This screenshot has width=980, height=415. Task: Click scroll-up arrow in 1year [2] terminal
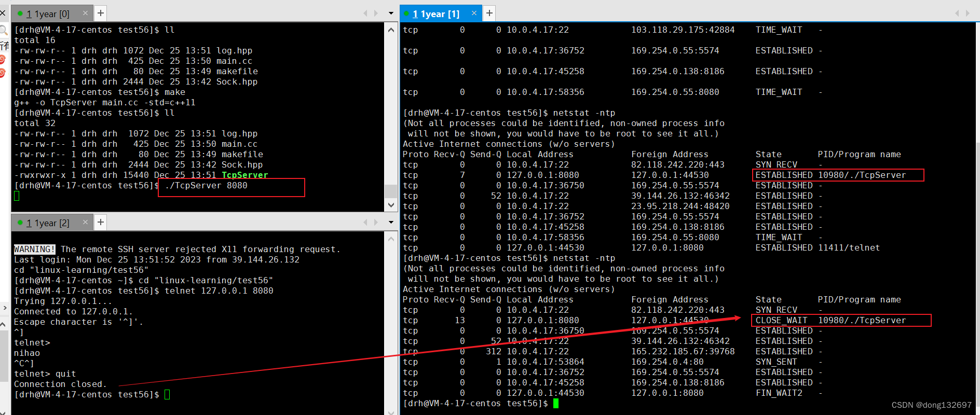coord(391,239)
